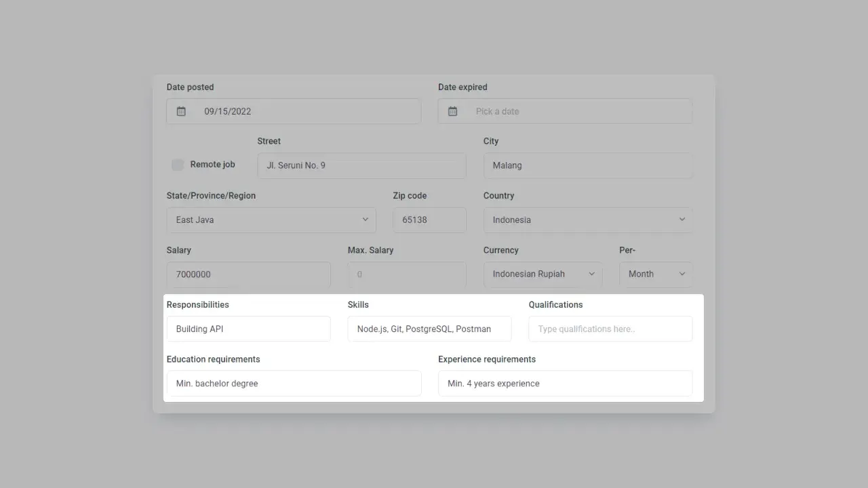Edit the Skills field listing Node.js, Git
This screenshot has width=868, height=488.
(x=429, y=329)
